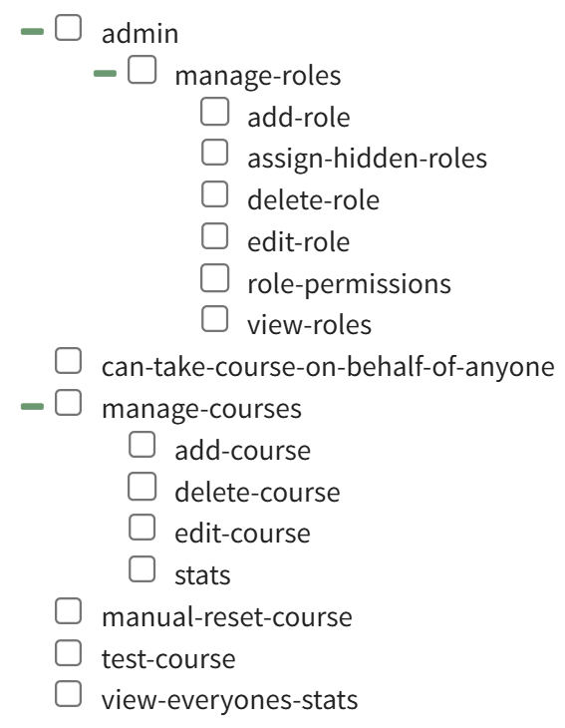Select the edit-role checkbox
The width and height of the screenshot is (565, 728).
tap(215, 236)
